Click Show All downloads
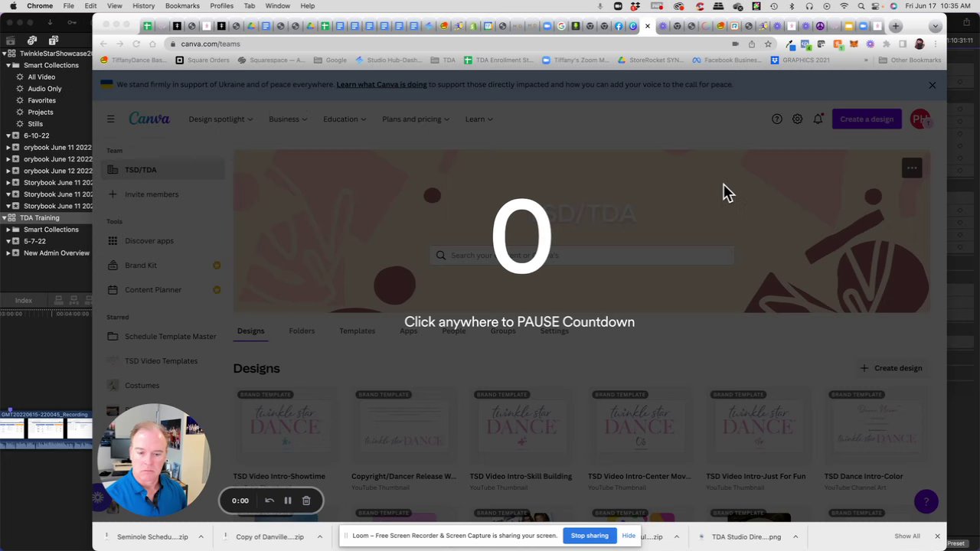980x551 pixels. pyautogui.click(x=907, y=536)
